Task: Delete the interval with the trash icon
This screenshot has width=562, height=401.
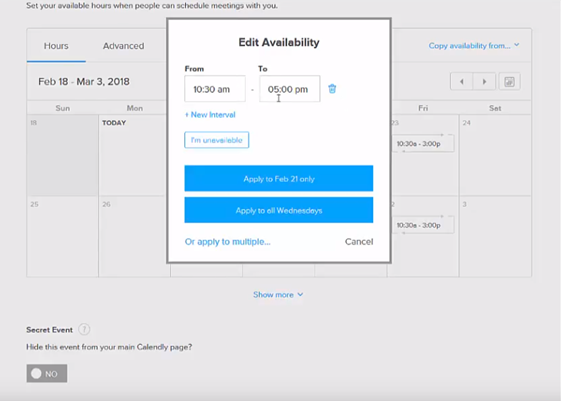Action: click(x=332, y=89)
